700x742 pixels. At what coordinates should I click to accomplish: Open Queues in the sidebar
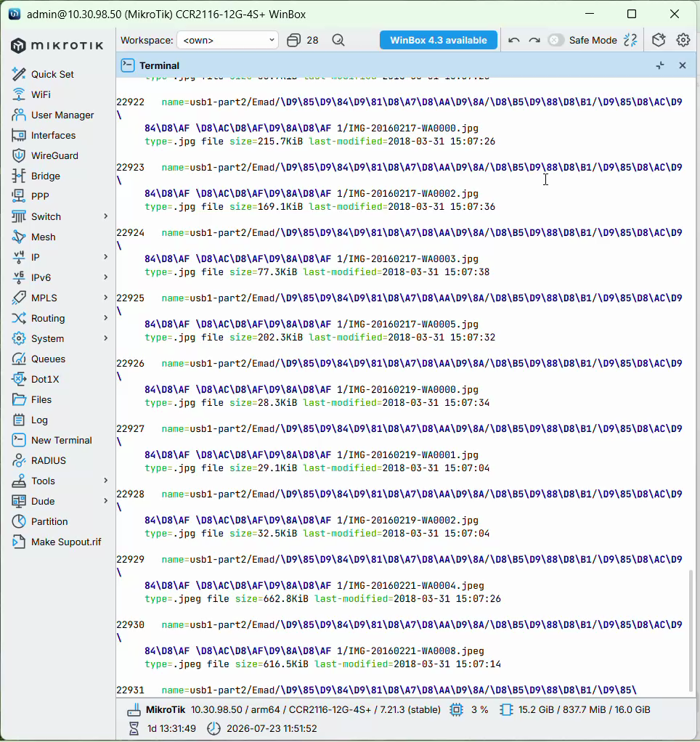click(48, 359)
